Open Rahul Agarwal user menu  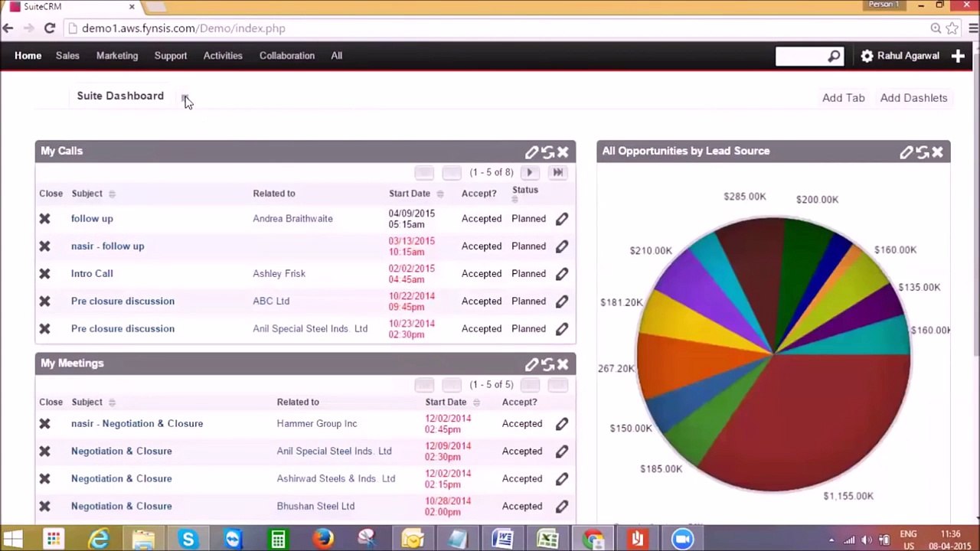[900, 56]
